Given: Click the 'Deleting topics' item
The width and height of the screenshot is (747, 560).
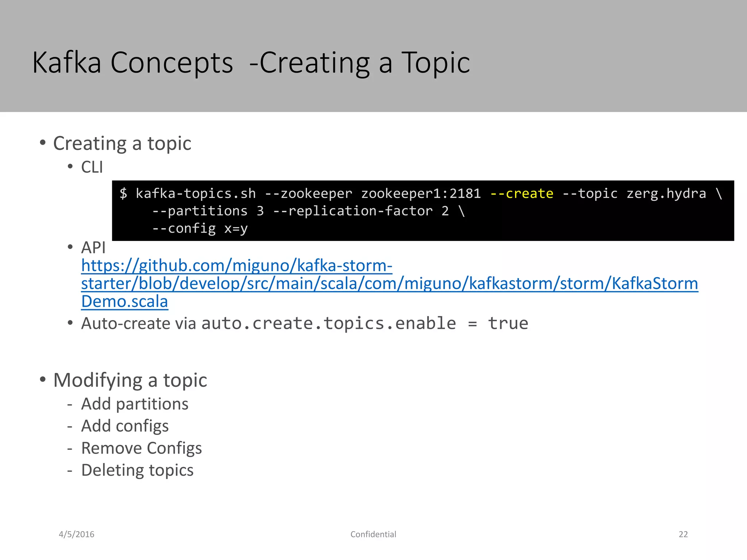Looking at the screenshot, I should click(x=137, y=470).
